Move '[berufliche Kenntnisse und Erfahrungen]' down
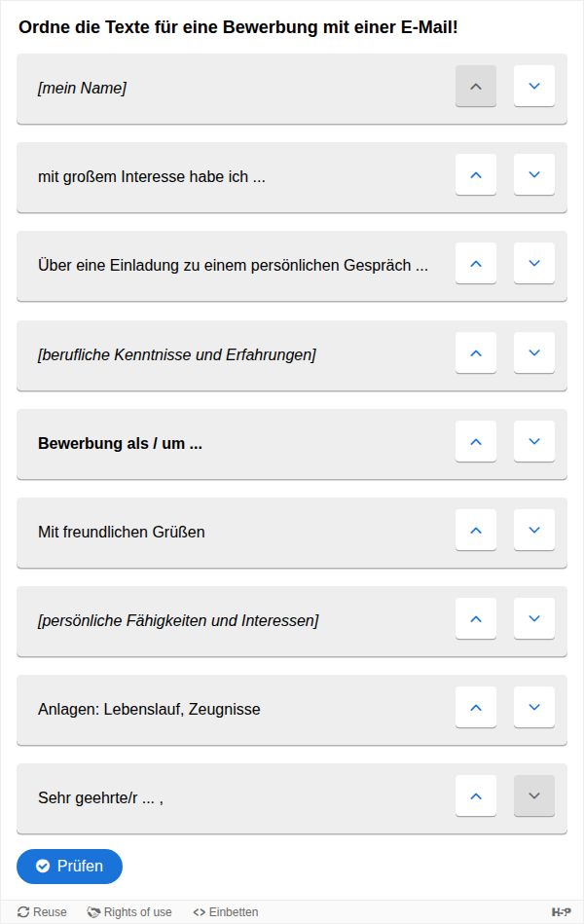584x924 pixels. click(x=534, y=353)
